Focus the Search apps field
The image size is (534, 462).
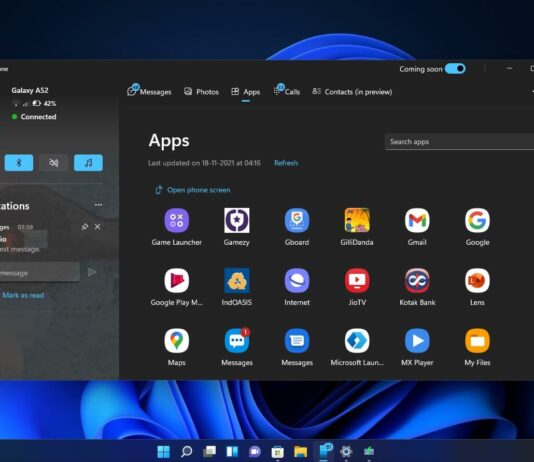tap(459, 142)
